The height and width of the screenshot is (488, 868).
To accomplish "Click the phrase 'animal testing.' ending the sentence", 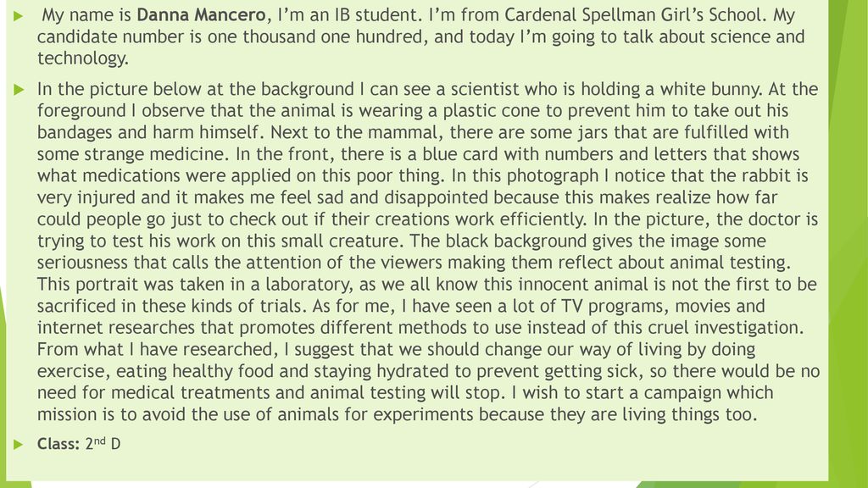I will (x=730, y=263).
